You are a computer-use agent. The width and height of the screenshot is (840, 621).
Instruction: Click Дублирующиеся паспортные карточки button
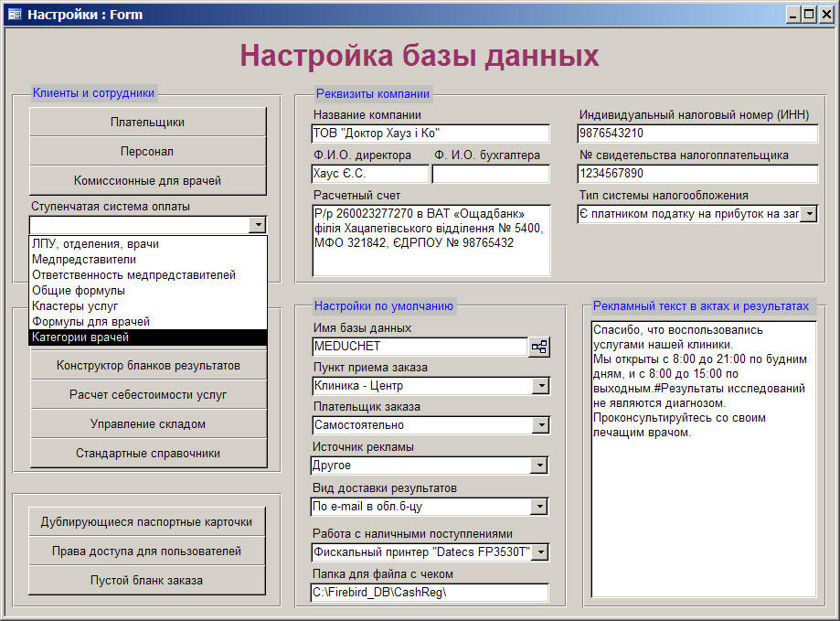point(147,522)
